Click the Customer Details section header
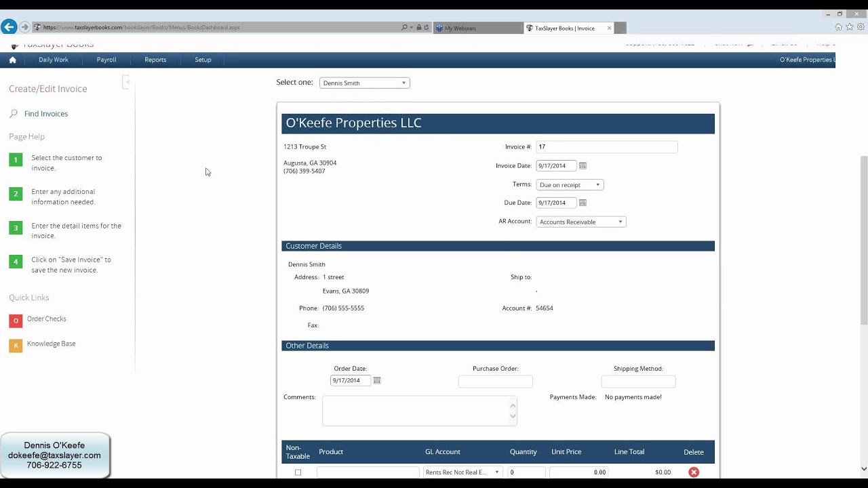This screenshot has width=868, height=488. coord(498,246)
